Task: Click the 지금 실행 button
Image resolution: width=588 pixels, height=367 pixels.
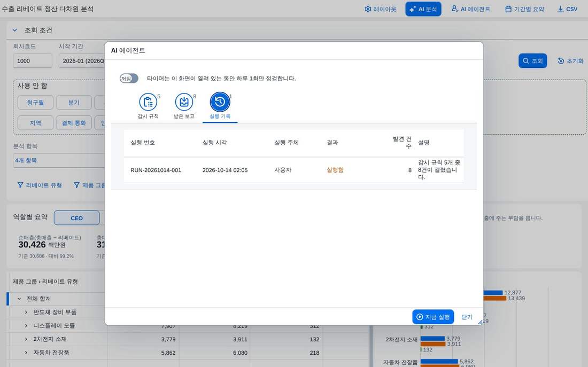Action: (433, 317)
